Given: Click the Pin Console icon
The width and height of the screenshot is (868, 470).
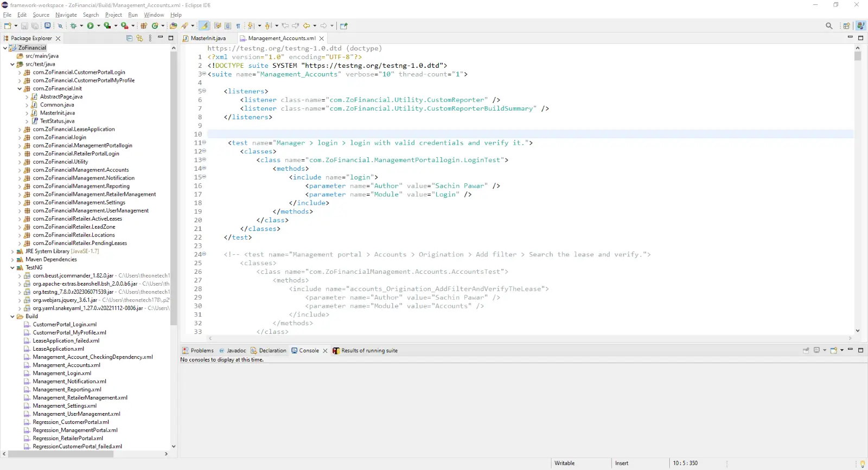Looking at the screenshot, I should point(806,350).
